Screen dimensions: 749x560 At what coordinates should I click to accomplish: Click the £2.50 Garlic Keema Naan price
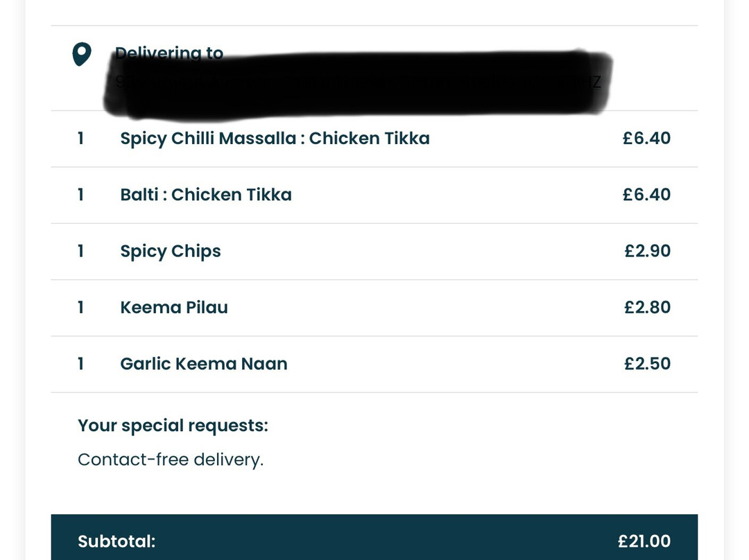pos(647,363)
